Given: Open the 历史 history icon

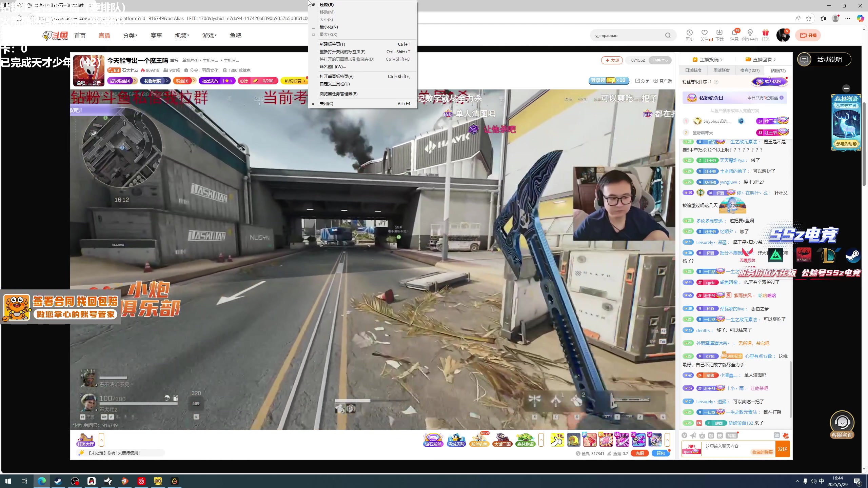Looking at the screenshot, I should coord(689,35).
